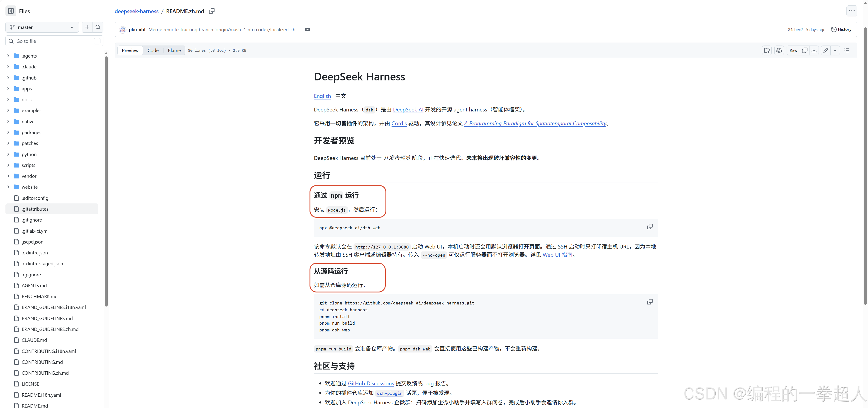868x408 pixels.
Task: Open file in workspace icon left of Copilot
Action: click(767, 51)
